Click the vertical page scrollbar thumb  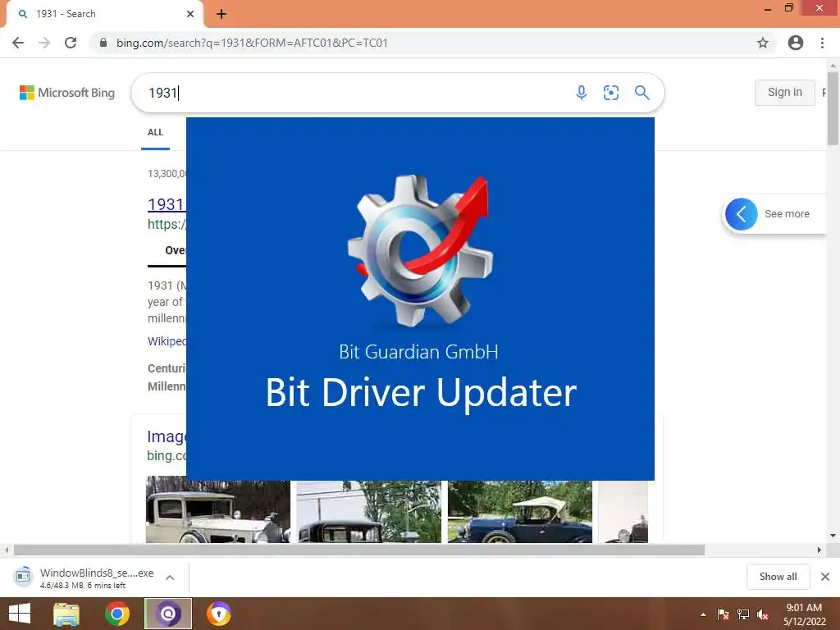[x=833, y=107]
